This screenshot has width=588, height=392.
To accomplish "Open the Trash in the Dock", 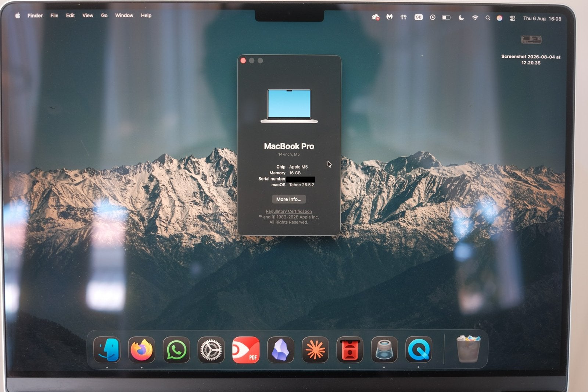I will point(468,349).
